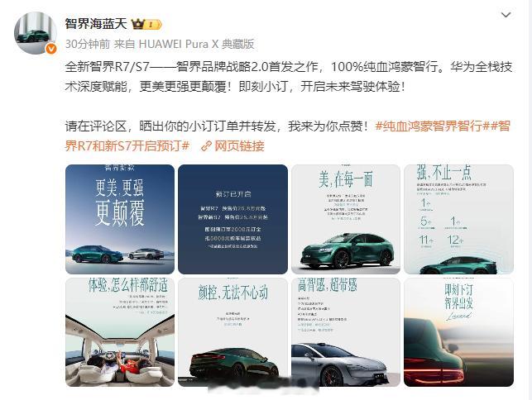Image resolution: width=532 pixels, height=400 pixels.
Task: View the 即刻下订 智界出发 taillight image
Action: (458, 332)
